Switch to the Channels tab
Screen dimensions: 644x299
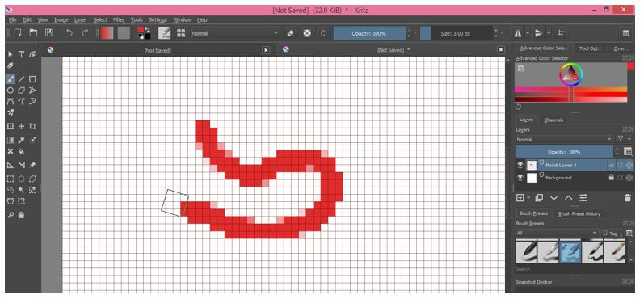click(554, 120)
